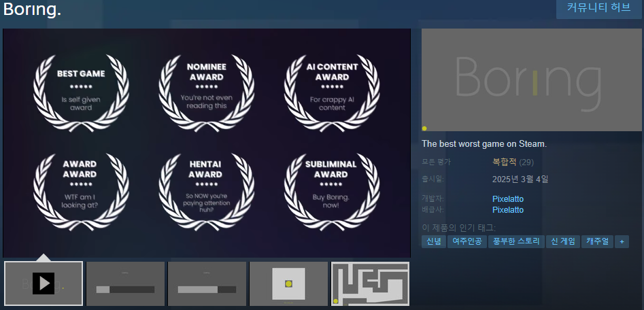Image resolution: width=644 pixels, height=310 pixels.
Task: Click the review count (29)
Action: pyautogui.click(x=526, y=162)
